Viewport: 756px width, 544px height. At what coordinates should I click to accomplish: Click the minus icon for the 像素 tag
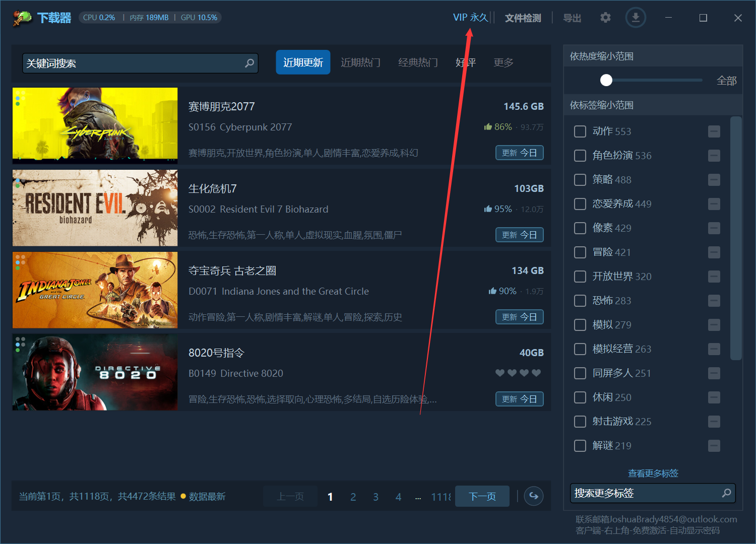[x=714, y=228]
